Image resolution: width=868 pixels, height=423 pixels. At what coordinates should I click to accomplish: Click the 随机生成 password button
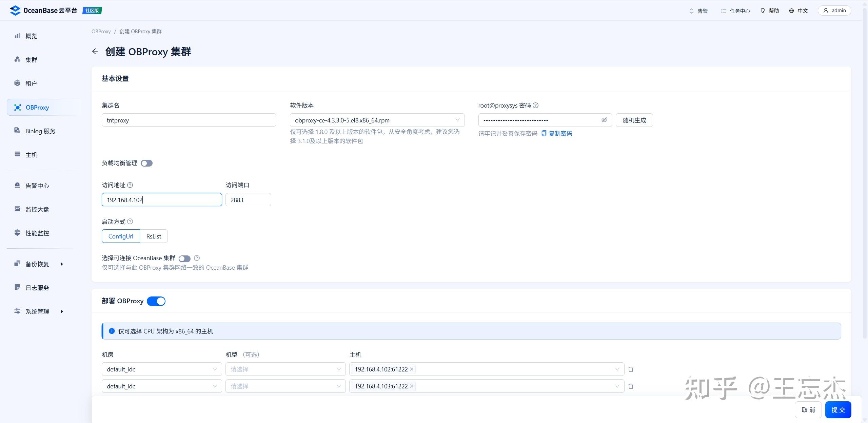point(634,120)
